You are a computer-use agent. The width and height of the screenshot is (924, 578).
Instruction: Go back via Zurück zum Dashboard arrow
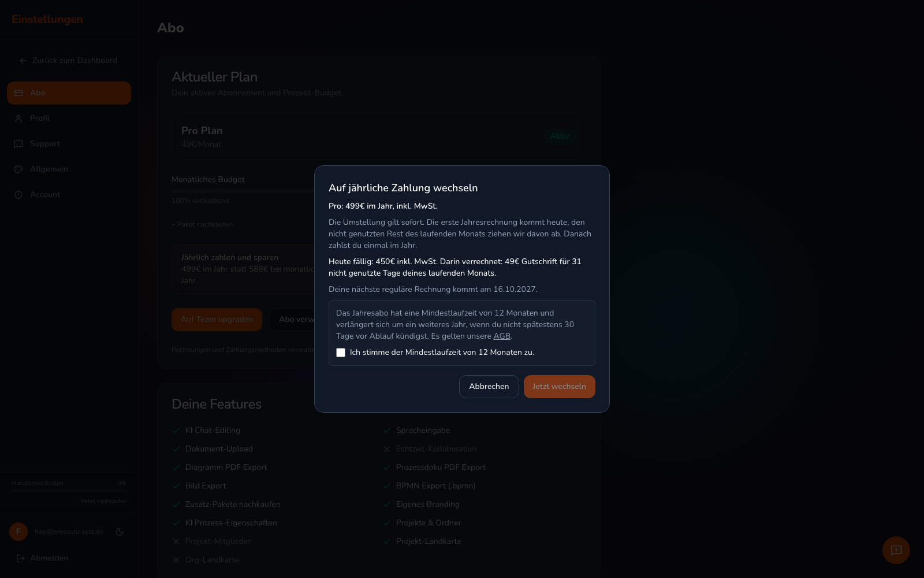23,61
